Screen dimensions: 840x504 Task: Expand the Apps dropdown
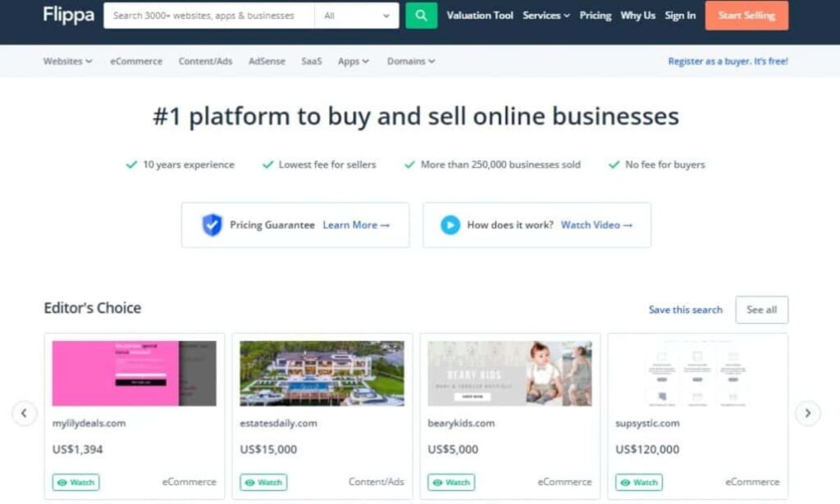click(x=353, y=61)
